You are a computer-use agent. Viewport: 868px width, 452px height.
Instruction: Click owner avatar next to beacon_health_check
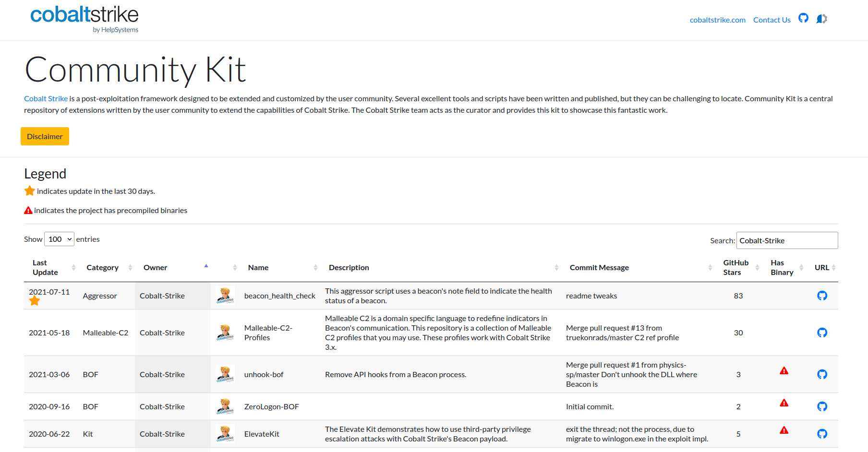pyautogui.click(x=225, y=296)
